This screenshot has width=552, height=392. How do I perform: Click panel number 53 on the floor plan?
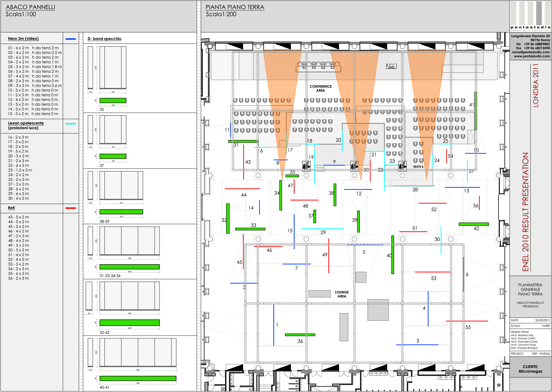(434, 278)
